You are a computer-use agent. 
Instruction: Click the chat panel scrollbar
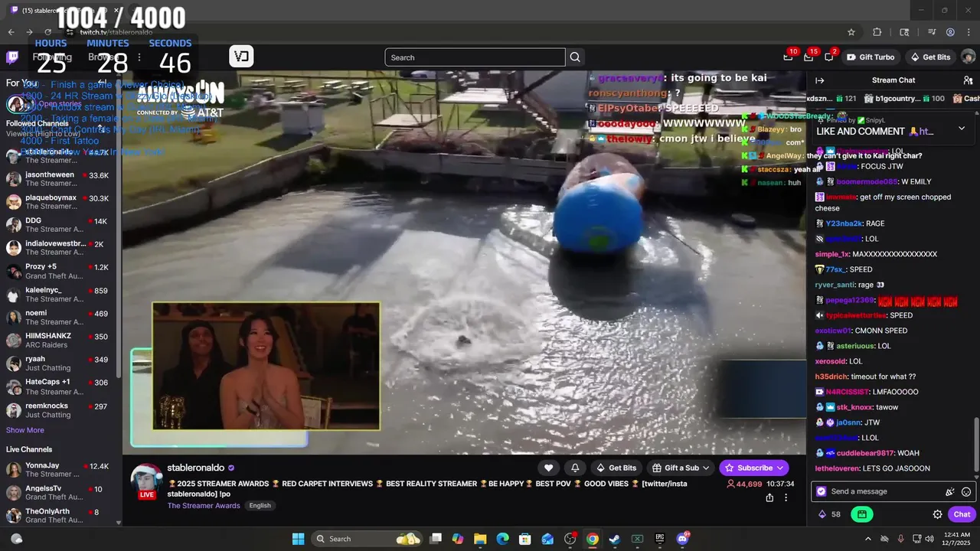[x=975, y=444]
